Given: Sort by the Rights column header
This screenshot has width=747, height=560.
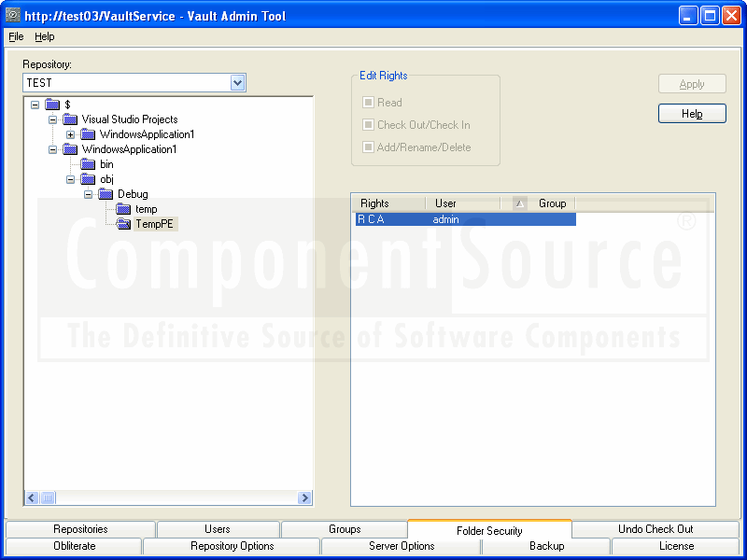Looking at the screenshot, I should (389, 203).
